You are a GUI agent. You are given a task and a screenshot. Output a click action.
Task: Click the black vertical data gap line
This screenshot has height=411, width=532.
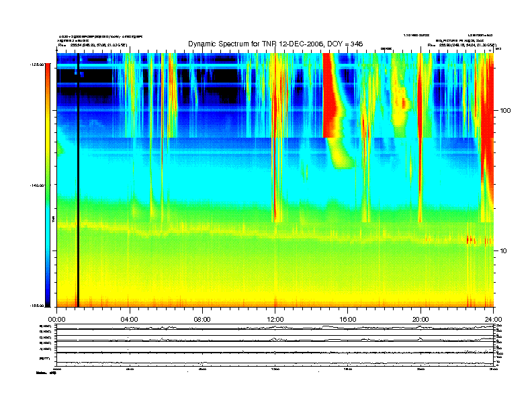[x=78, y=180]
